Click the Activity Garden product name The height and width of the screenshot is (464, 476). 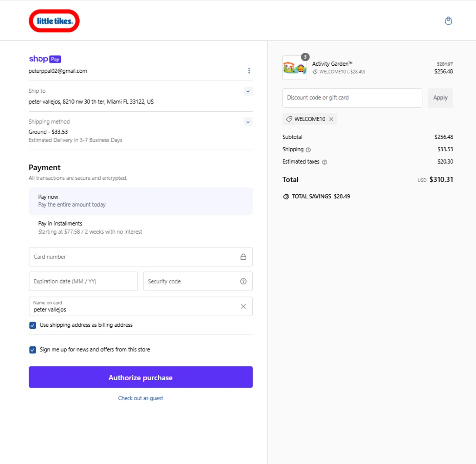[332, 64]
